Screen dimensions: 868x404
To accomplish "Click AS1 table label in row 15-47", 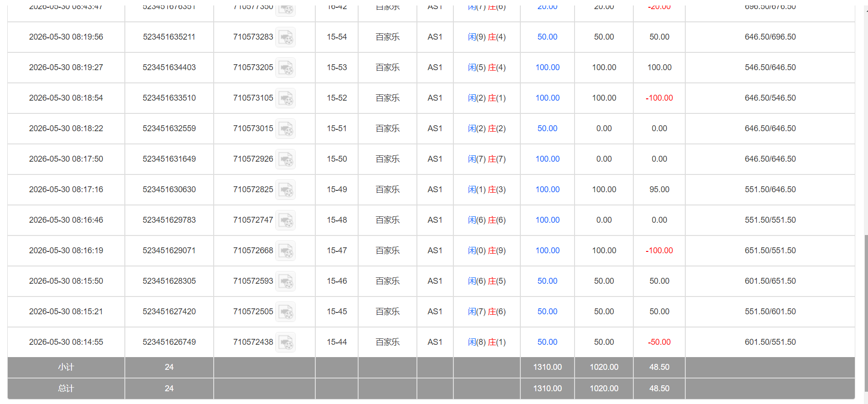I will [x=435, y=251].
